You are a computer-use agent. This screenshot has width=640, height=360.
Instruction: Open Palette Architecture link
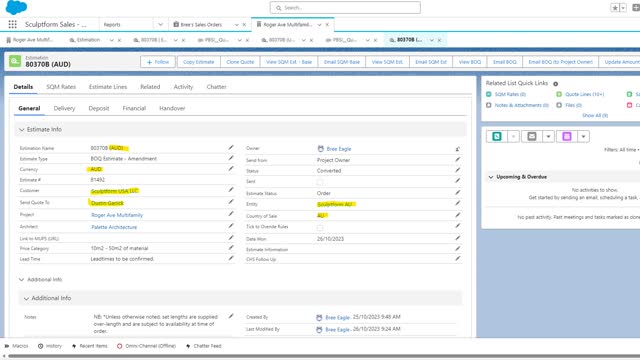tap(114, 227)
